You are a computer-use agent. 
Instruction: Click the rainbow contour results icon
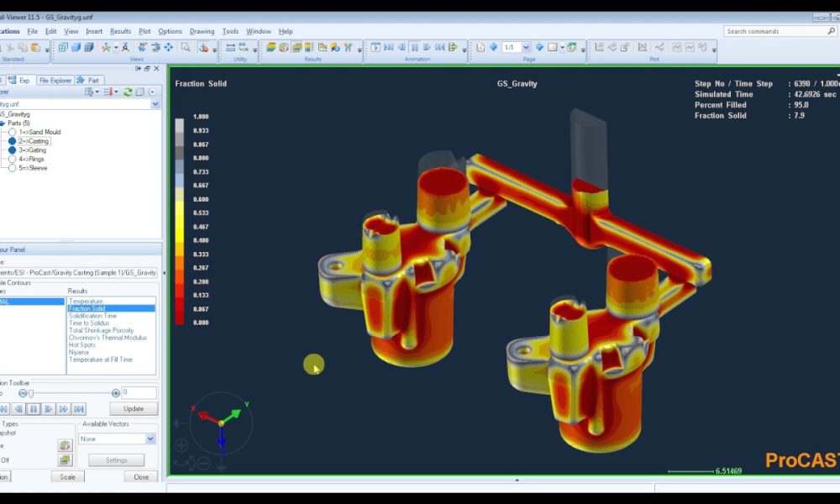271,47
